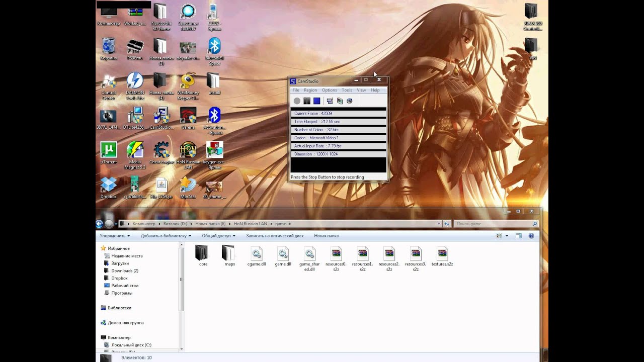Open the Options menu in CamStudio
Screen dimensions: 644x362
pyautogui.click(x=330, y=90)
